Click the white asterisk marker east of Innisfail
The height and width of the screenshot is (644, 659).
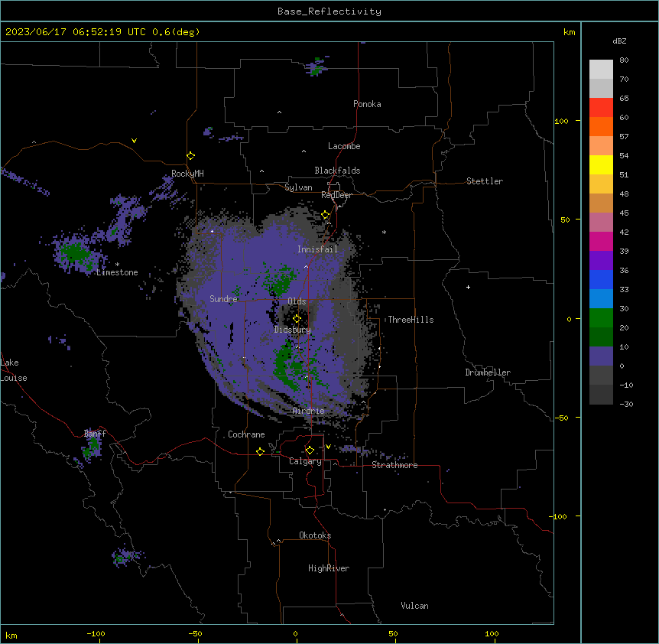click(x=384, y=232)
